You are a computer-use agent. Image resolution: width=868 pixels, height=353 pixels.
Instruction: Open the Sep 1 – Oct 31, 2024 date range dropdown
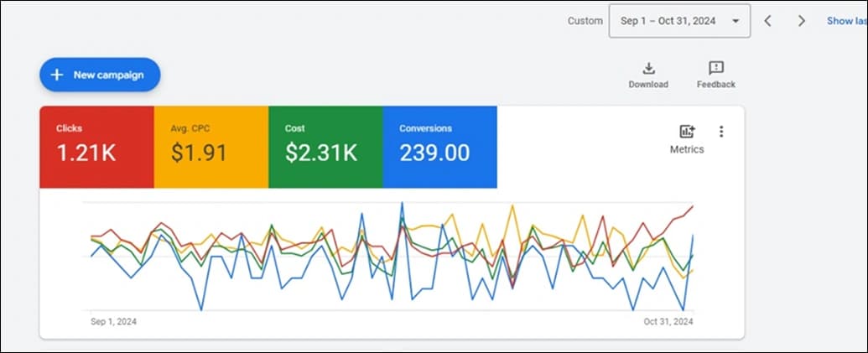(680, 21)
